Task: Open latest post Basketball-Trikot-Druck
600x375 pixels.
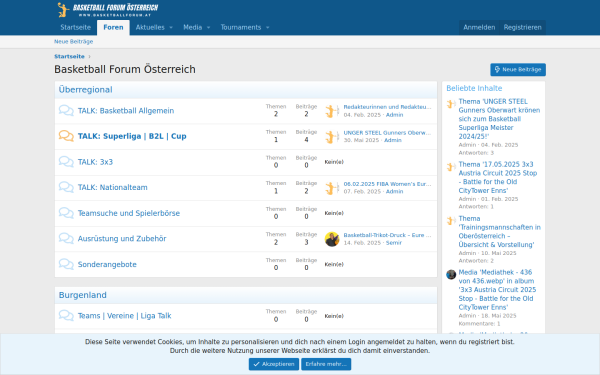Action: (387, 235)
